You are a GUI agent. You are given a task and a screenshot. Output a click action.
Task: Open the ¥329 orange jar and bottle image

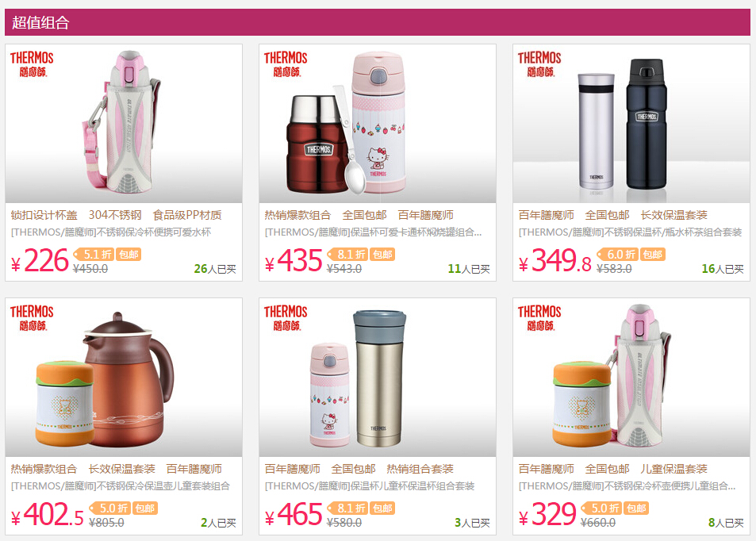[631, 377]
